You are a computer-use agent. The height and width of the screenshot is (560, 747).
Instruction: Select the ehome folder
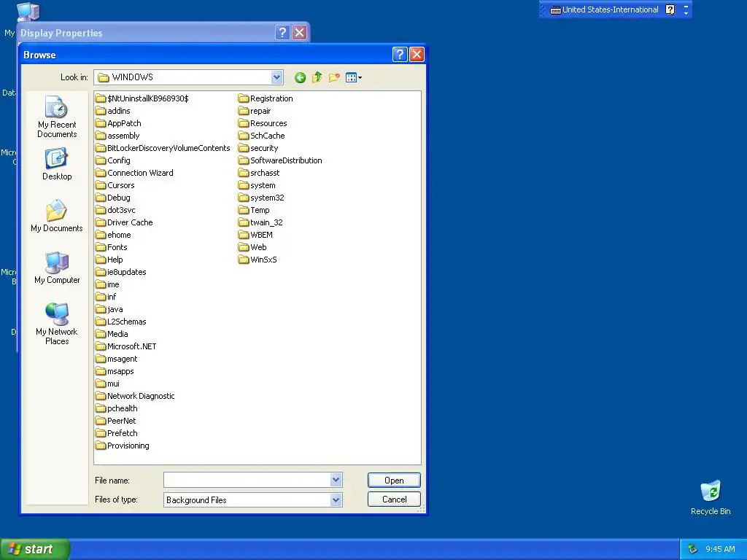click(113, 235)
